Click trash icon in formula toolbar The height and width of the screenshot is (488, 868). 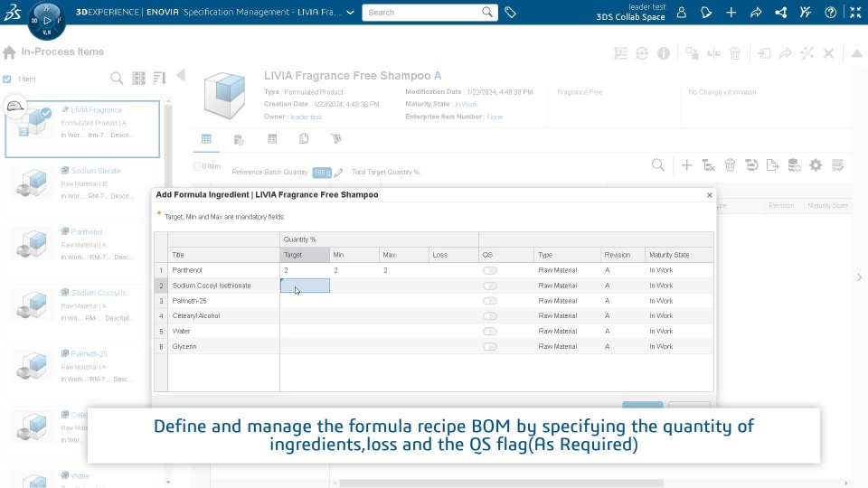coord(731,164)
